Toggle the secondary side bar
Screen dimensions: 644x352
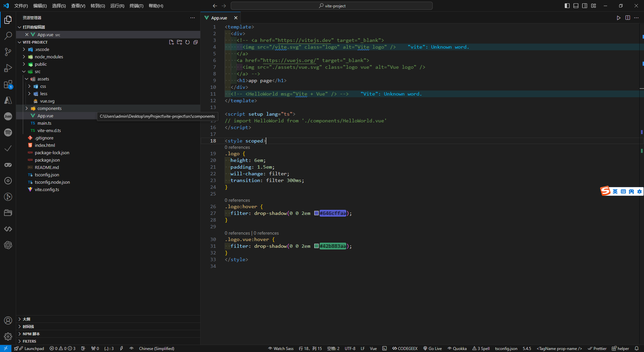coord(585,6)
